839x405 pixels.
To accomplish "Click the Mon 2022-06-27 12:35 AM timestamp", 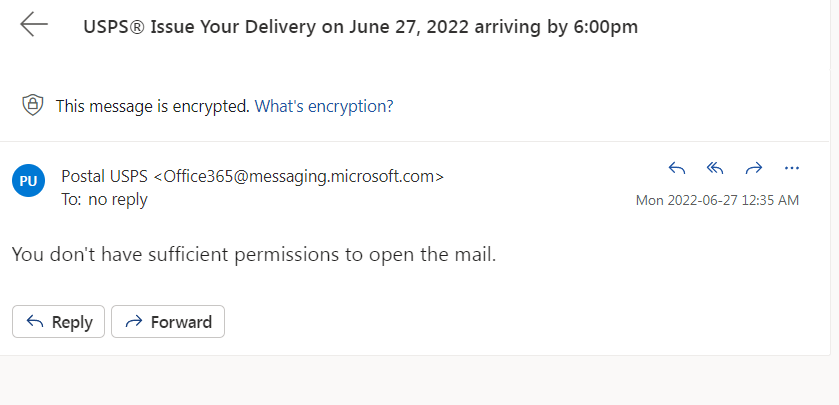I will [x=717, y=200].
